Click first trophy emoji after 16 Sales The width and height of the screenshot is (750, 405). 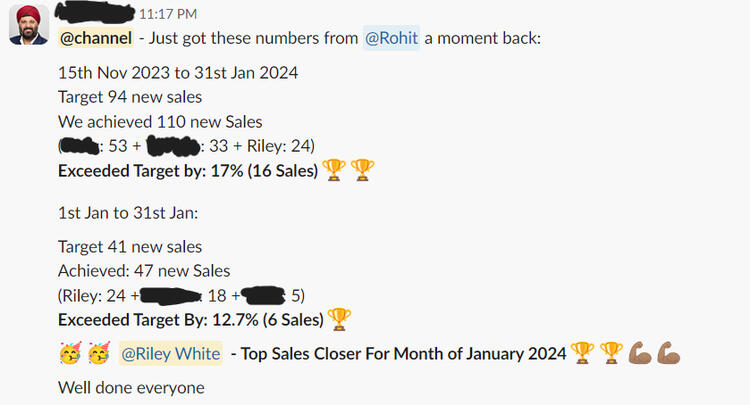(x=334, y=171)
